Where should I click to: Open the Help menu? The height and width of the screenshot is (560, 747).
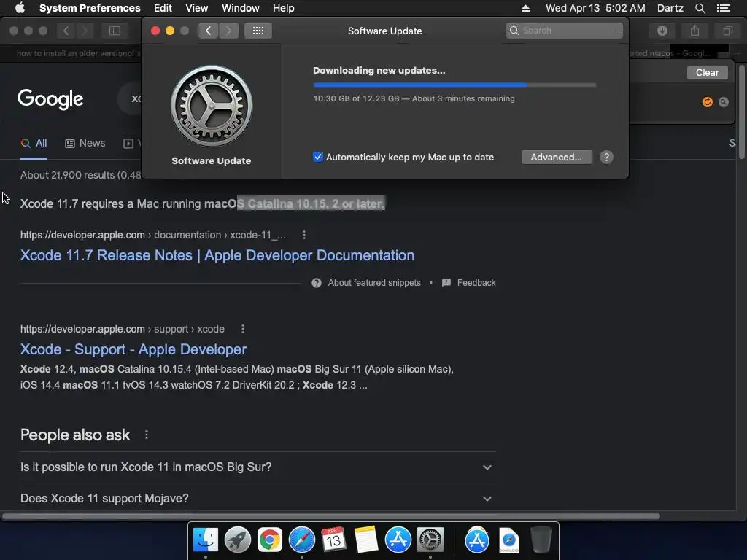[284, 8]
